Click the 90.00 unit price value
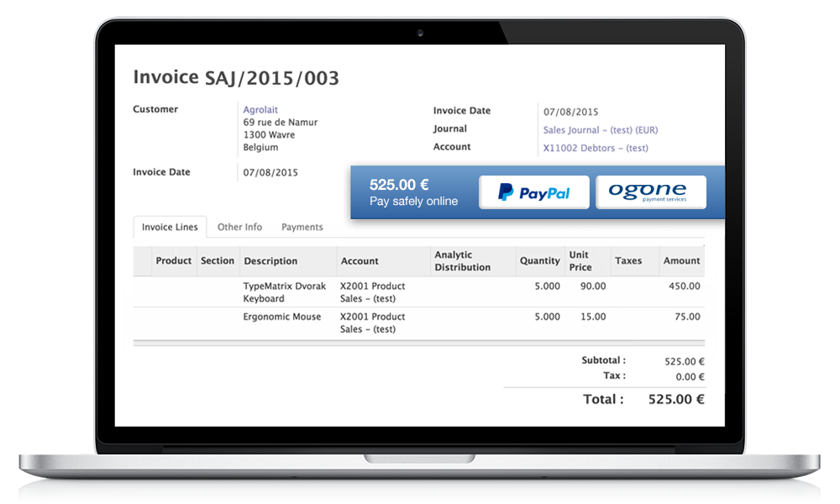 [593, 286]
